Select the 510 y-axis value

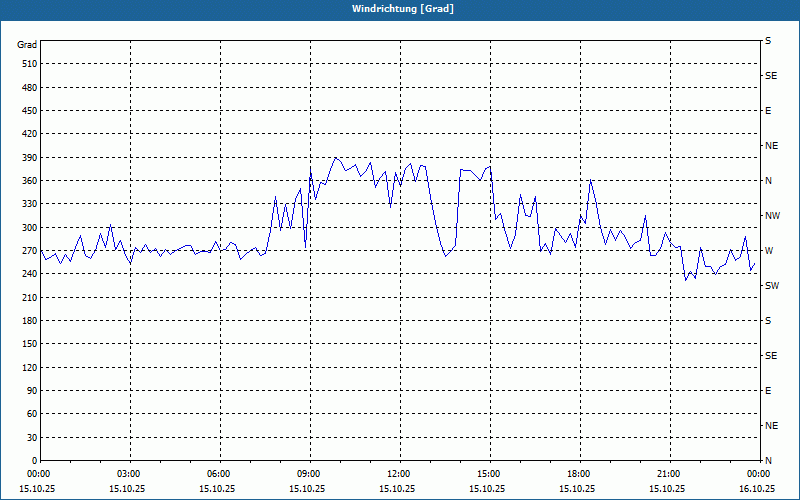[x=29, y=64]
